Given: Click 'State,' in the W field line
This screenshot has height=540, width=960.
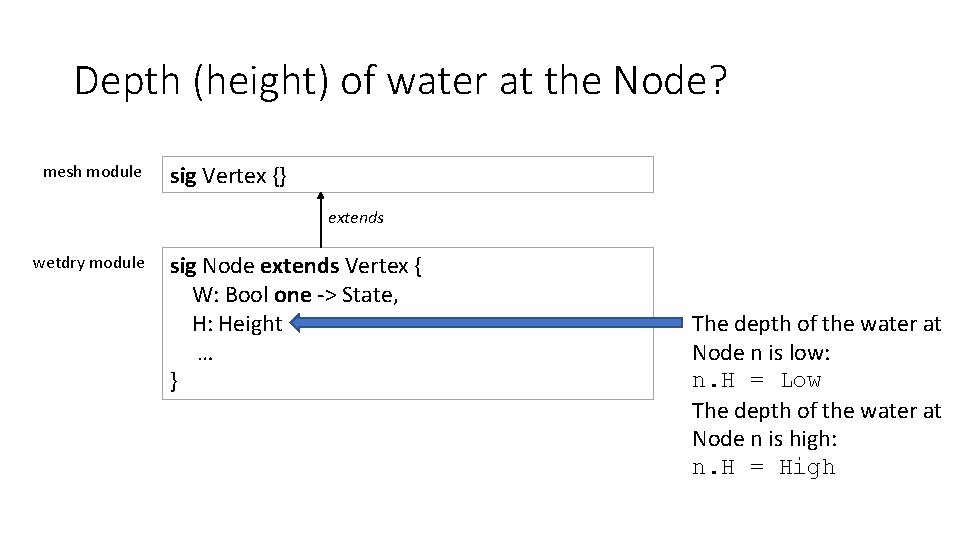Looking at the screenshot, I should coord(370,295).
